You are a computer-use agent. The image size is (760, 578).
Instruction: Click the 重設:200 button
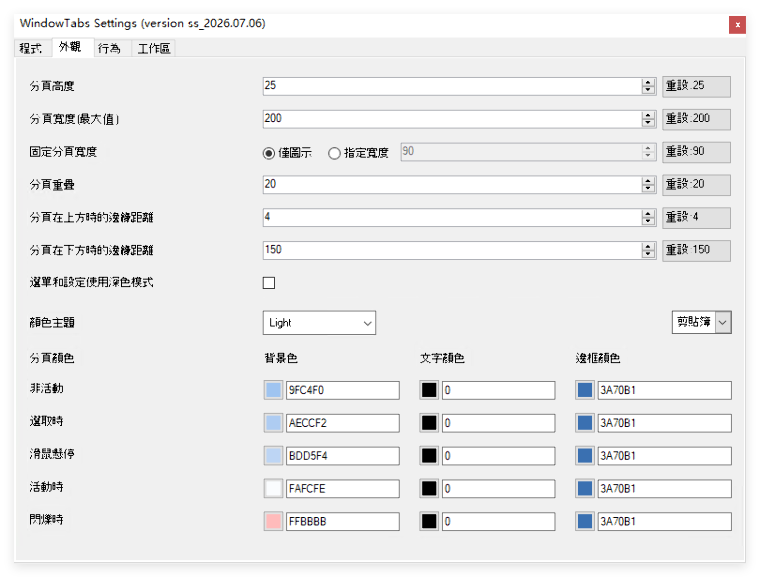(697, 119)
